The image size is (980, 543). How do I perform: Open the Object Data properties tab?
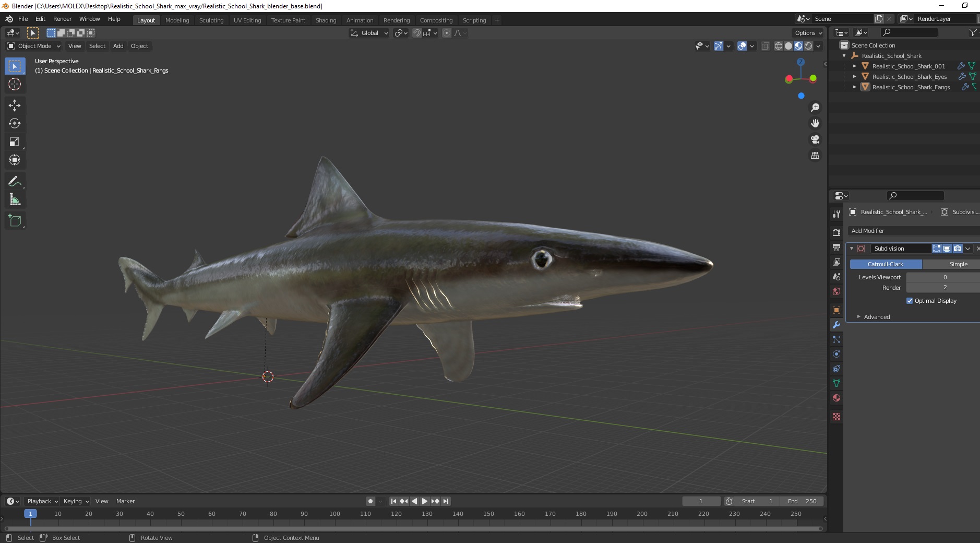coord(836,383)
